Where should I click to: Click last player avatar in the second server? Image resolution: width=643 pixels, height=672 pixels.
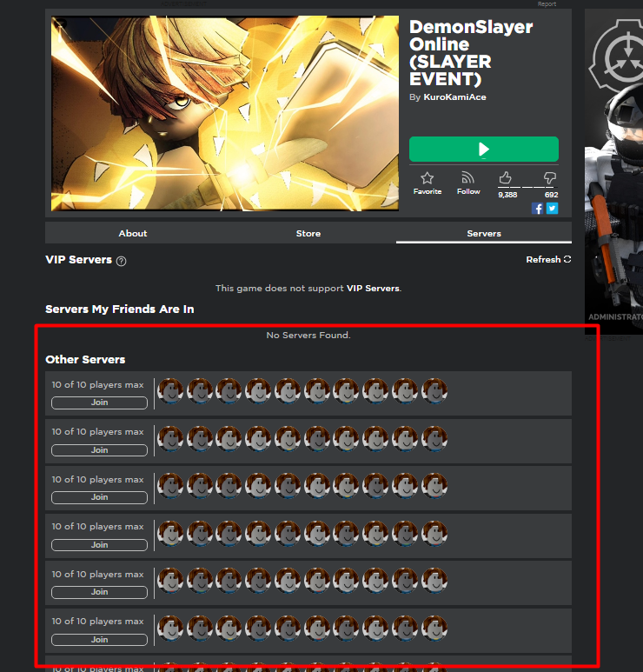point(434,438)
